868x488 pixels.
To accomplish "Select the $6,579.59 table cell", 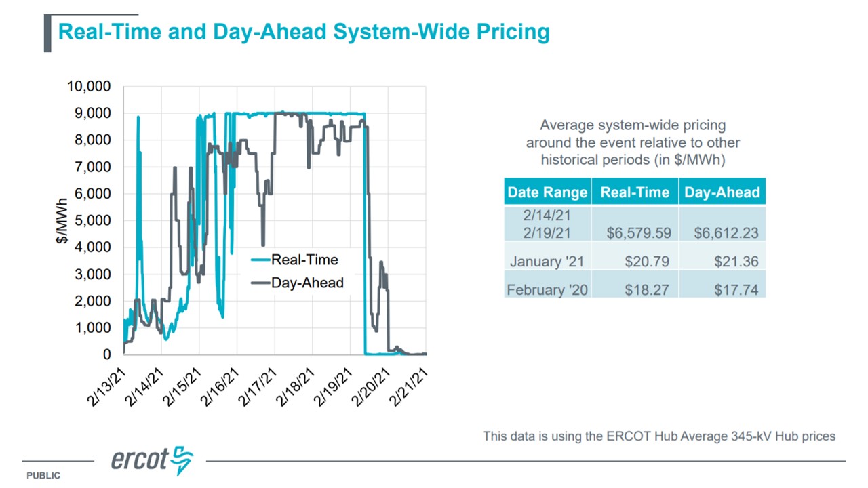I will (x=639, y=232).
